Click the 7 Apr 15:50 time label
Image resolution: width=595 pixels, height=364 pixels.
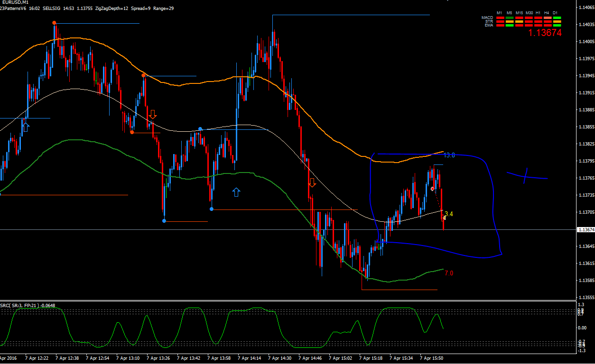point(431,359)
